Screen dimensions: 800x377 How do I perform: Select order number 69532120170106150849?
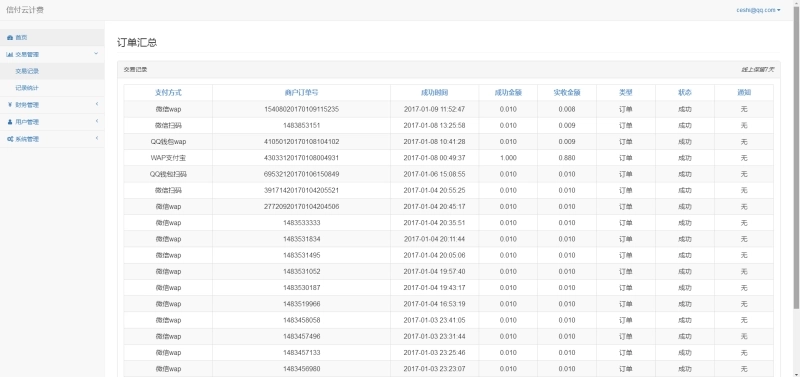click(x=302, y=174)
